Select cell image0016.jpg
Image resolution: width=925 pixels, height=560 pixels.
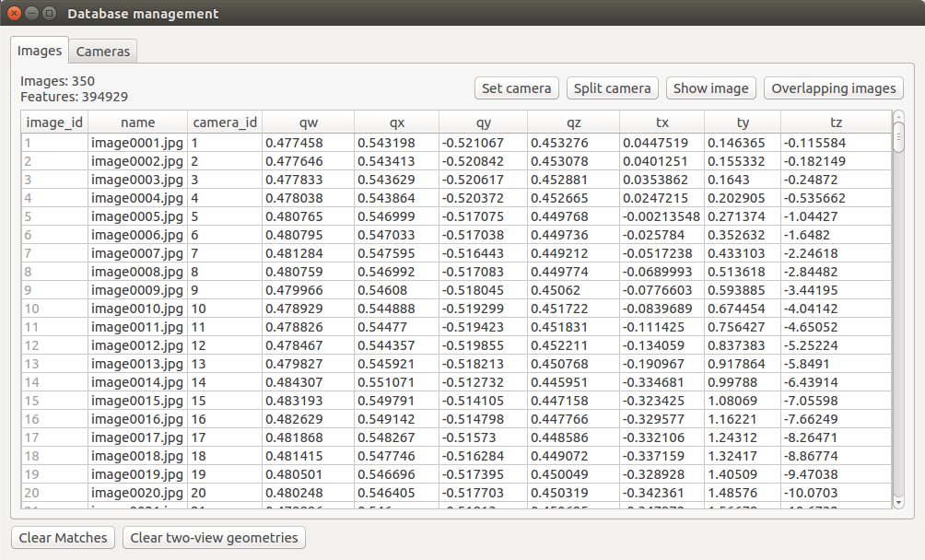(x=137, y=419)
